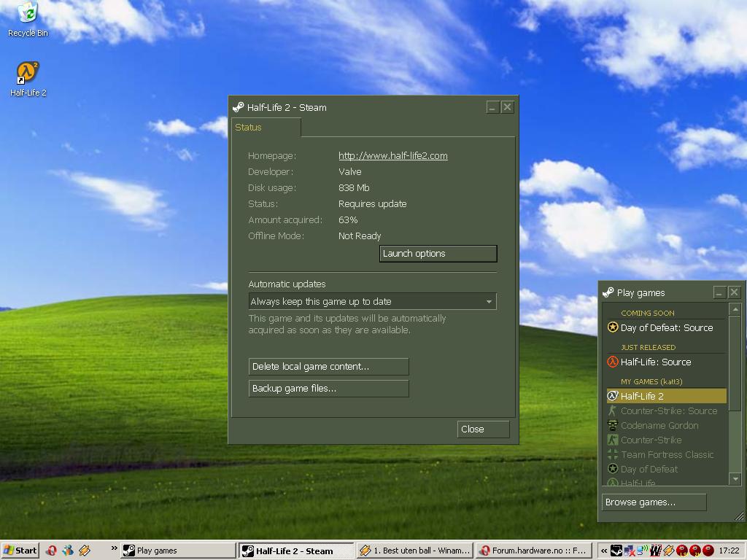Select Half-Life 2 in My Games list
This screenshot has height=560, width=747.
click(x=667, y=396)
